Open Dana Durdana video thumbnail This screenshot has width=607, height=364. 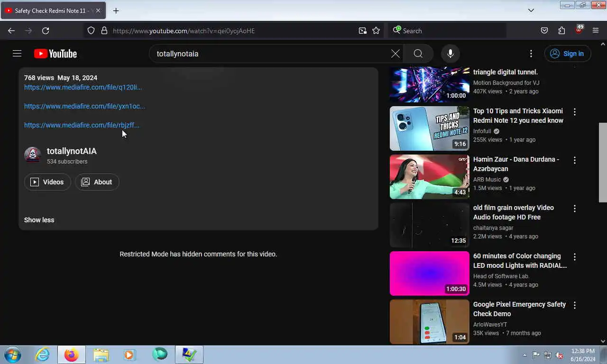(x=429, y=177)
